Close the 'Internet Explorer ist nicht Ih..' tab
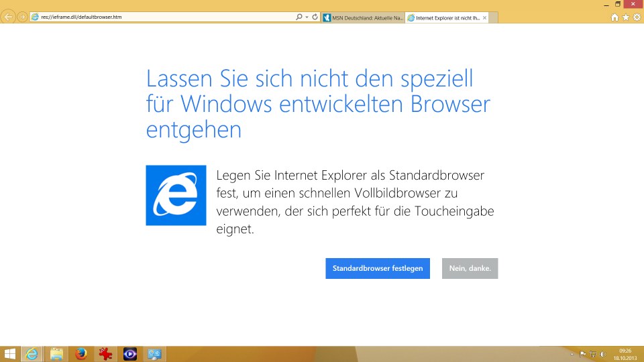 [484, 17]
